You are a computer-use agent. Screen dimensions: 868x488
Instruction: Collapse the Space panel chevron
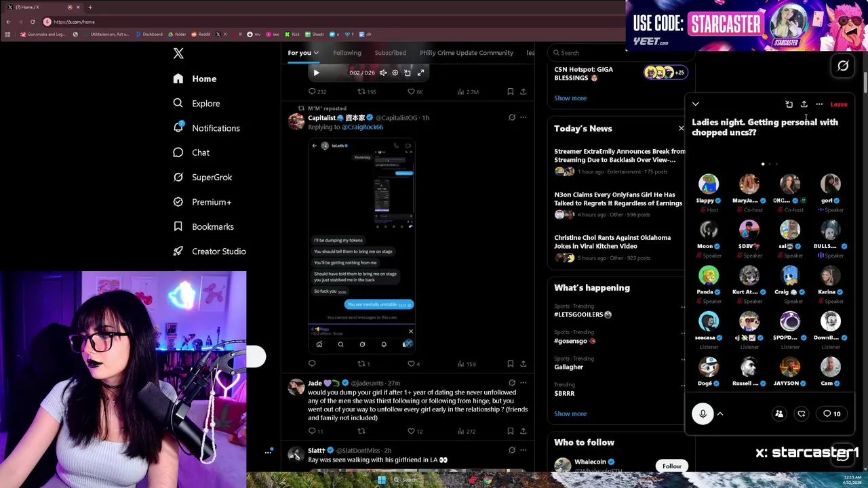pyautogui.click(x=696, y=104)
